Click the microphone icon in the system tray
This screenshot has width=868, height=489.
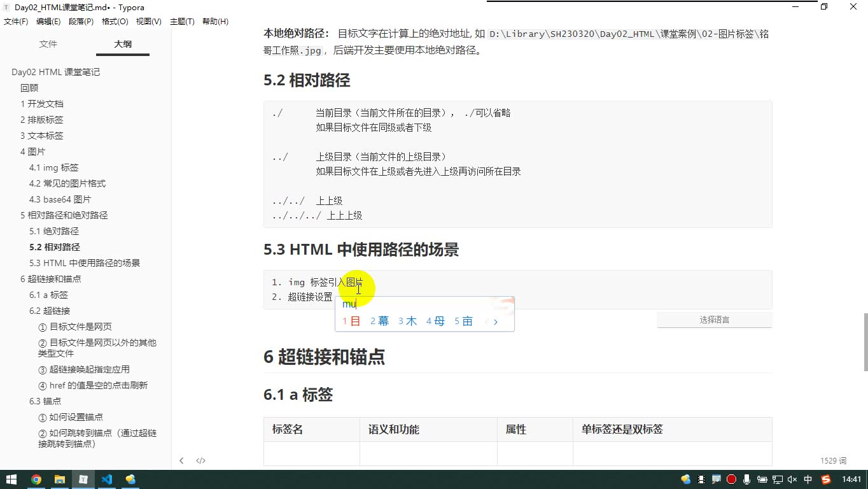(x=746, y=479)
